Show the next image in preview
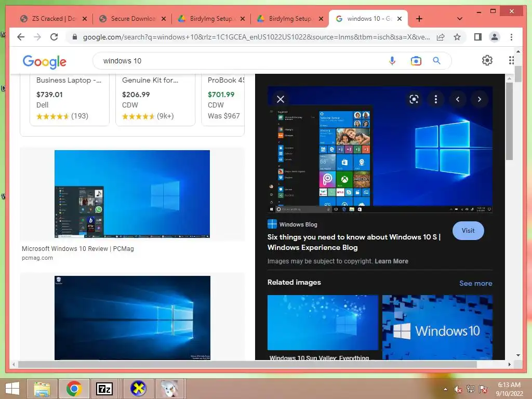The height and width of the screenshot is (399, 532). click(x=480, y=99)
